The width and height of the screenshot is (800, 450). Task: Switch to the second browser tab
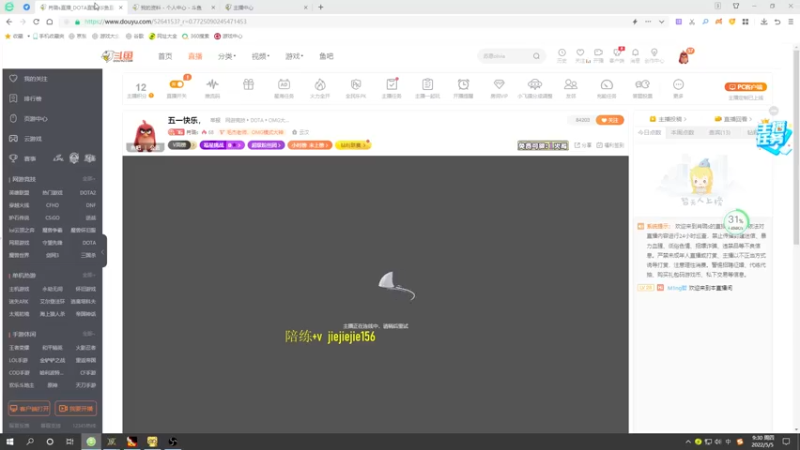click(173, 7)
